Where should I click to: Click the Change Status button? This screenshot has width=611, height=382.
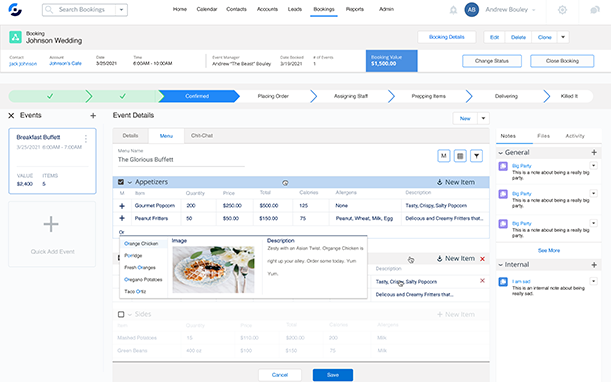(x=492, y=61)
